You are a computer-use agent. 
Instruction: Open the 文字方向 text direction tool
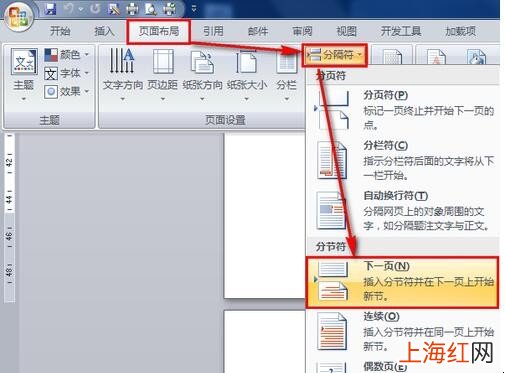point(123,75)
